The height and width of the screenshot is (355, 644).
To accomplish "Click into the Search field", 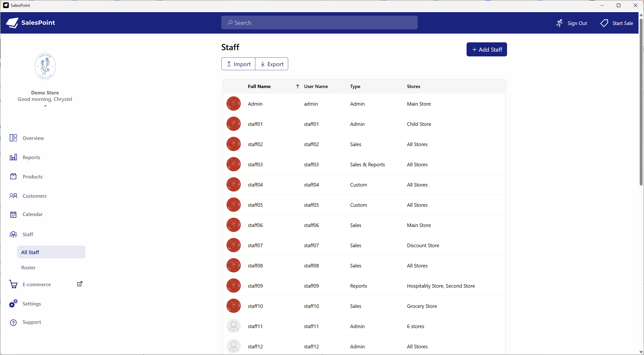I will pyautogui.click(x=319, y=22).
